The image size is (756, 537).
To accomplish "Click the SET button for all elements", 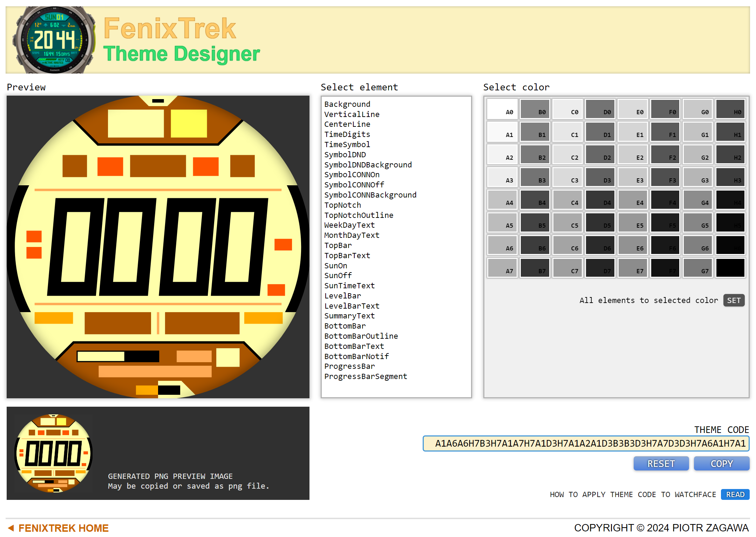I will point(734,301).
